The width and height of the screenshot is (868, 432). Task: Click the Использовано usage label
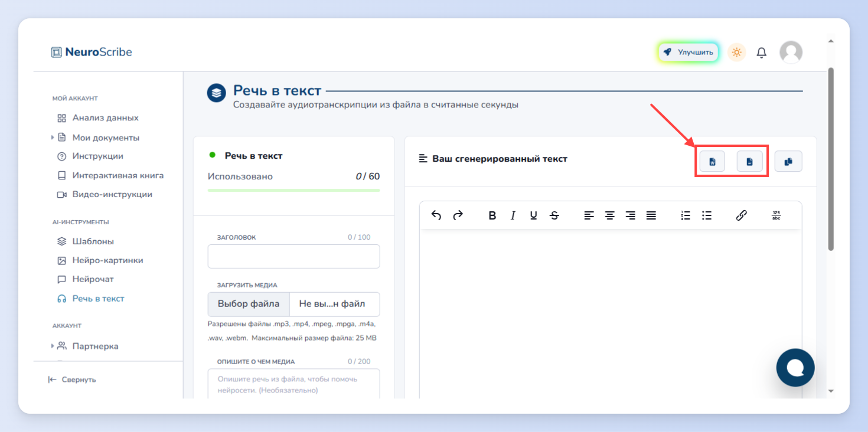(x=240, y=176)
